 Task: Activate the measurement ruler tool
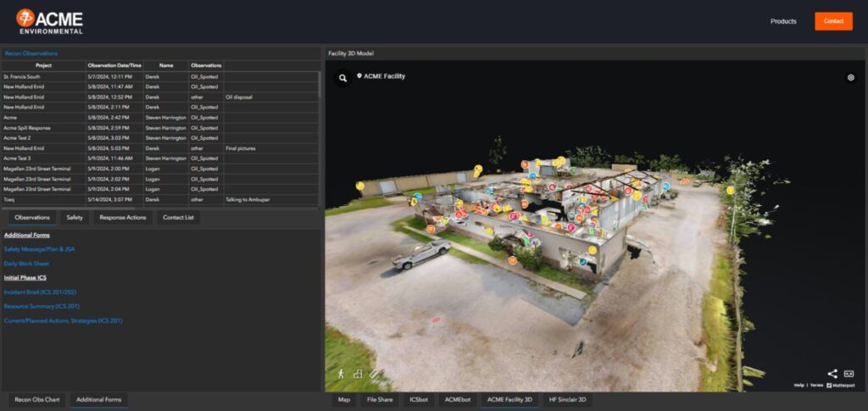(x=374, y=374)
